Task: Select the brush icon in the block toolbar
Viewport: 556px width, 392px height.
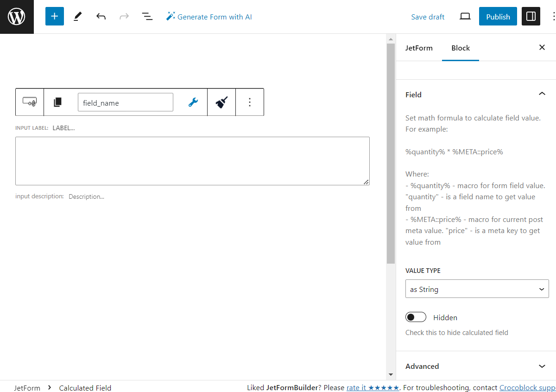Action: (221, 102)
